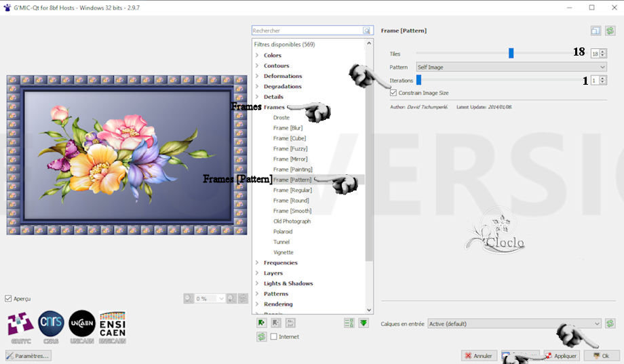Enable the Internet checkbox

tap(274, 337)
